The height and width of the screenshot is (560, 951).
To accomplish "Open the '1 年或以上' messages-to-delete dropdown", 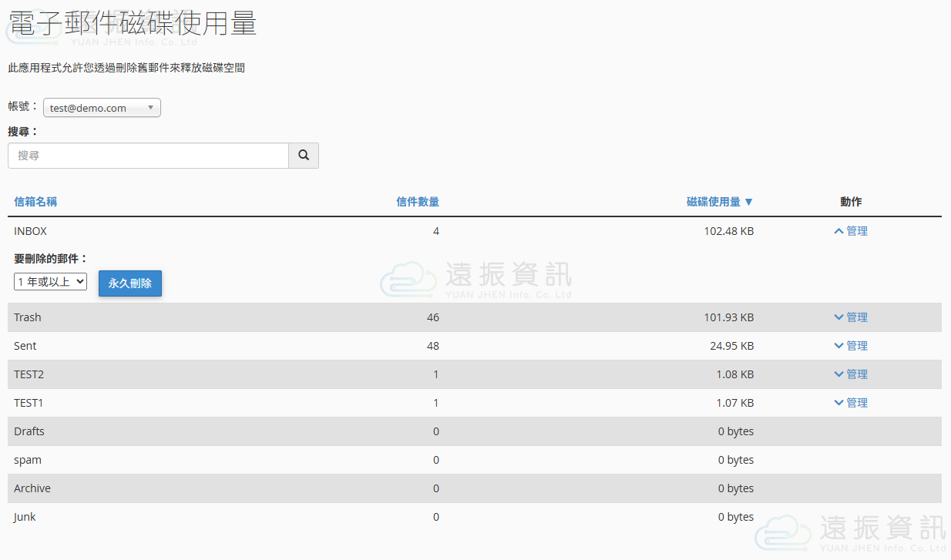I will [50, 282].
